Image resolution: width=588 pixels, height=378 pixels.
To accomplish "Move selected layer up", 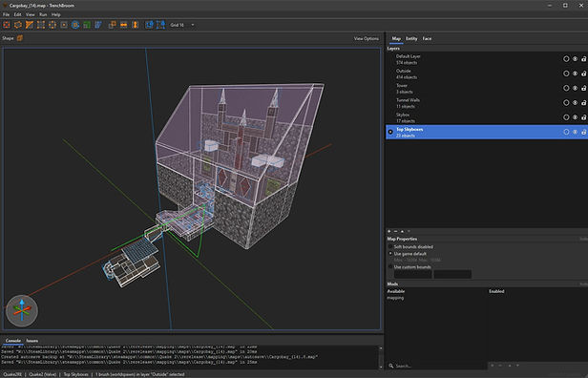I will [403, 231].
